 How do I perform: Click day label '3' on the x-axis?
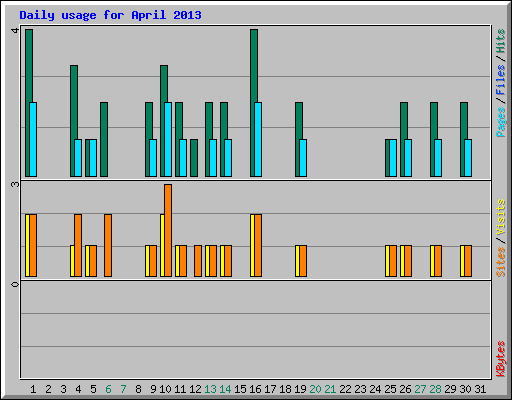tap(63, 389)
